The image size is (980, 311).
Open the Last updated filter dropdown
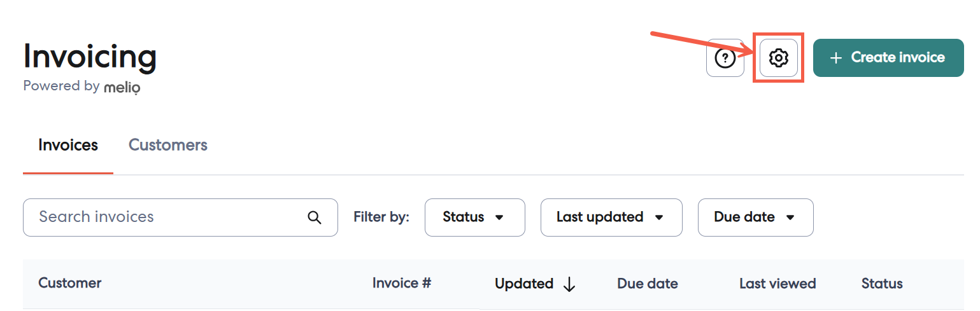point(611,218)
